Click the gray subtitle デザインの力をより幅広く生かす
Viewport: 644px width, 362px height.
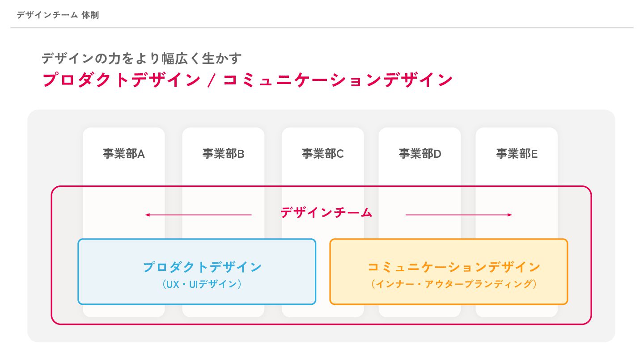pos(142,58)
